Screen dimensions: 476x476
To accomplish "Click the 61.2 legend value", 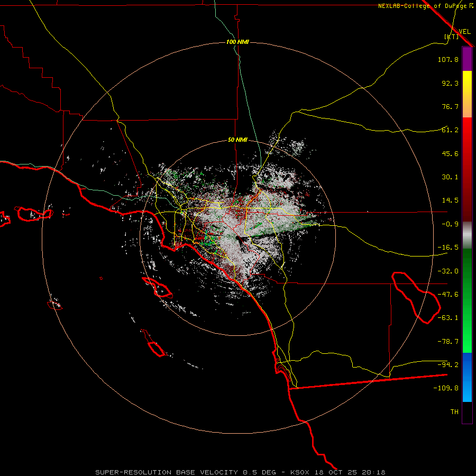I will (x=450, y=130).
